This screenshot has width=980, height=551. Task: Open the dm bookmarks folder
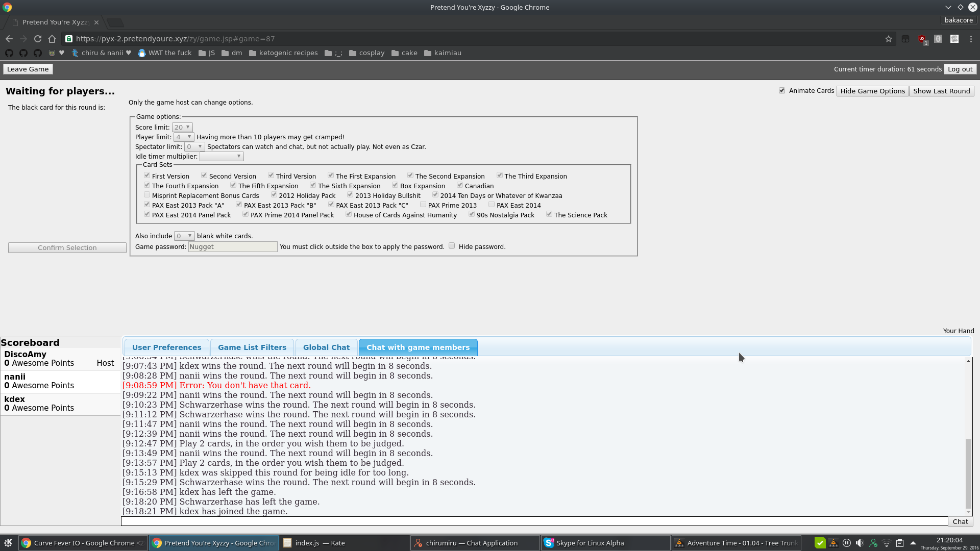click(x=232, y=53)
